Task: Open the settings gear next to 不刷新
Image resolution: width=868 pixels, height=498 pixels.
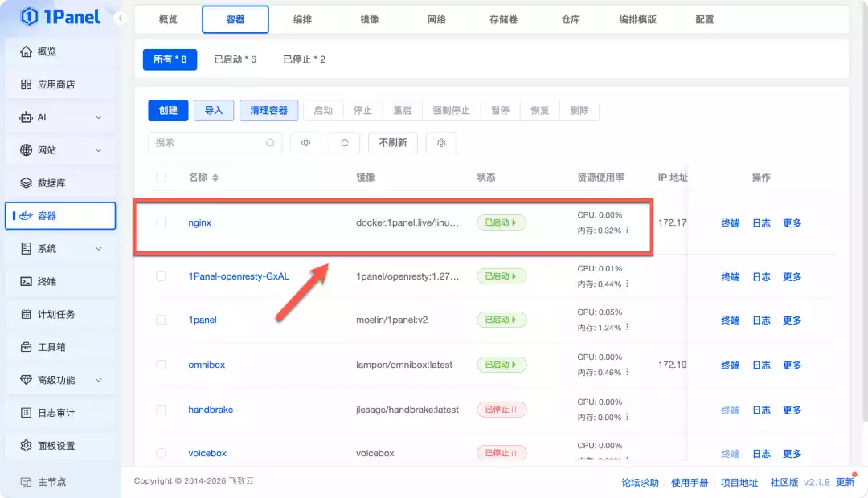Action: [x=440, y=142]
